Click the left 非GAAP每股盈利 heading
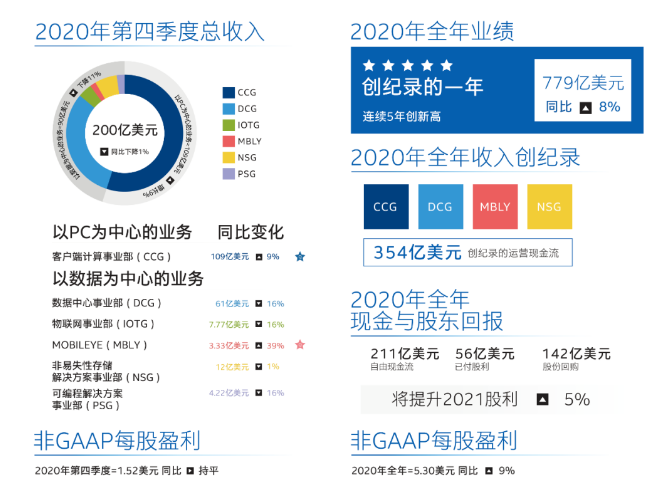This screenshot has height=494, width=663. coord(117,440)
